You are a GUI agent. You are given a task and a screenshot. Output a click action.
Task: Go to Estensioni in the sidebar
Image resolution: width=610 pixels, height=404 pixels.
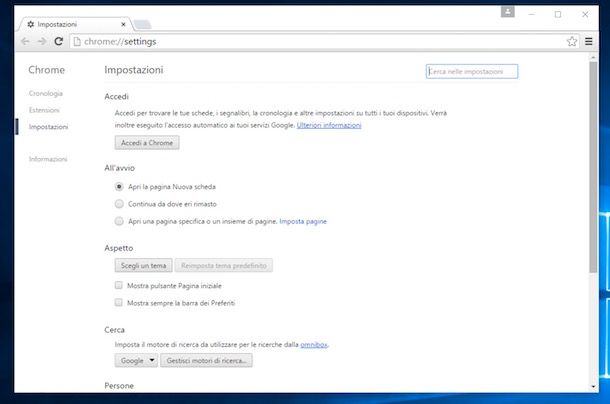pyautogui.click(x=44, y=110)
